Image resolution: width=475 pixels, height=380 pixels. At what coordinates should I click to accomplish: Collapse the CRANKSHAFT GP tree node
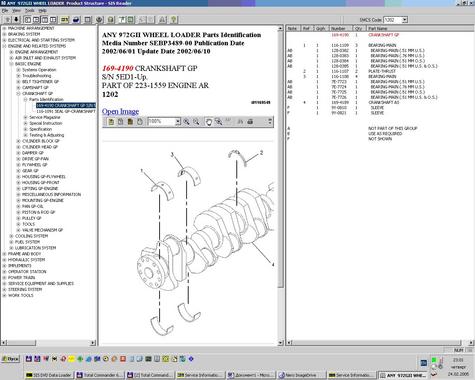tap(18, 94)
